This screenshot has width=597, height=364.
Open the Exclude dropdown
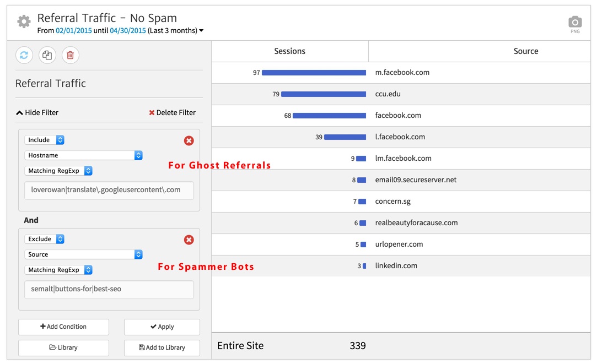point(45,240)
